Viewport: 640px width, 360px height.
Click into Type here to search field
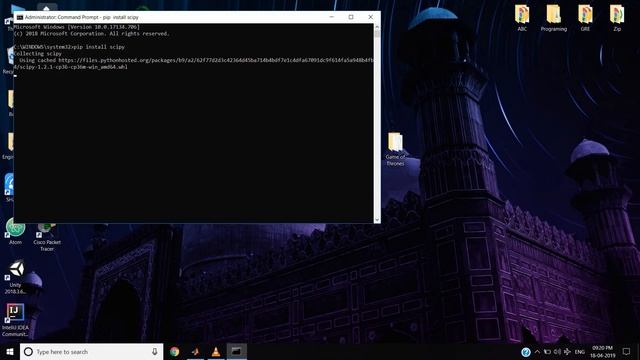click(92, 351)
